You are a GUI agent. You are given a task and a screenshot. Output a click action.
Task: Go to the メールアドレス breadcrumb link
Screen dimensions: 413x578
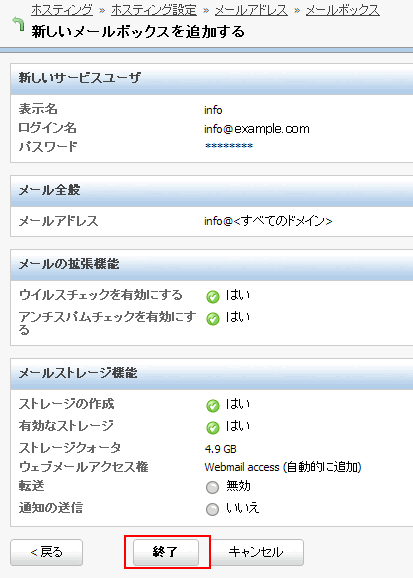point(251,10)
